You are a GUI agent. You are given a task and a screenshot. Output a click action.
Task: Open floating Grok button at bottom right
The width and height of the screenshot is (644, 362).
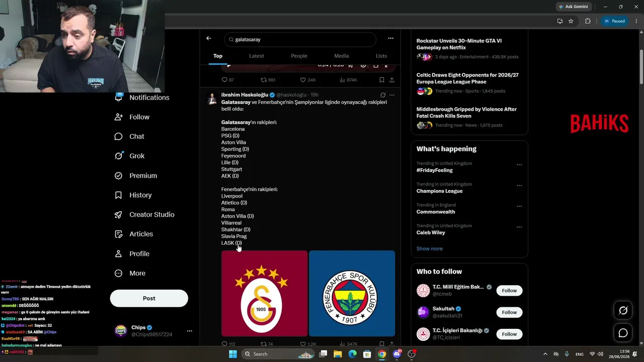pyautogui.click(x=623, y=311)
